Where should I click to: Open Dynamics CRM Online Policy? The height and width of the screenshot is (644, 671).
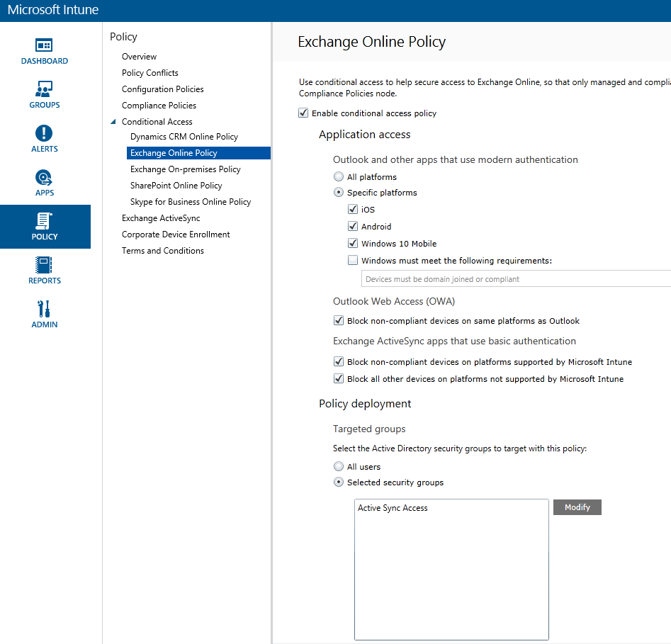[x=184, y=137]
